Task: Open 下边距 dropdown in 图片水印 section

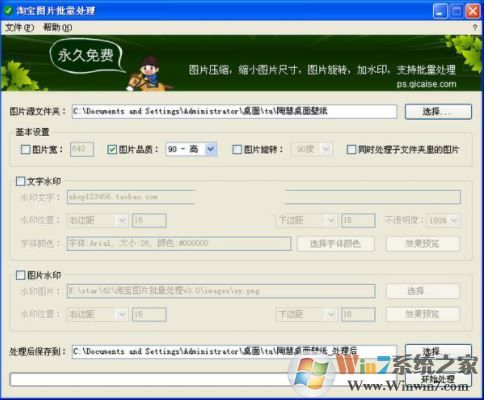Action: tap(306, 314)
